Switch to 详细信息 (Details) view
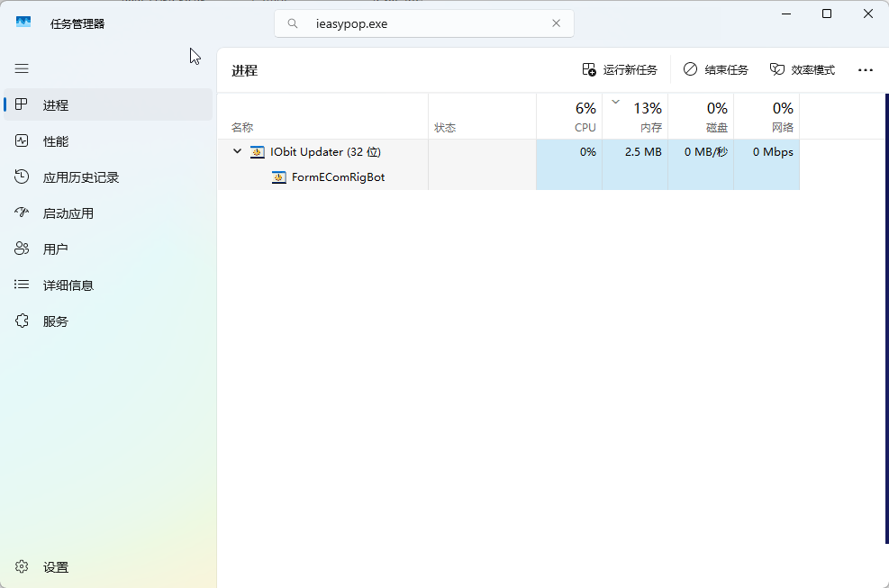 click(68, 285)
